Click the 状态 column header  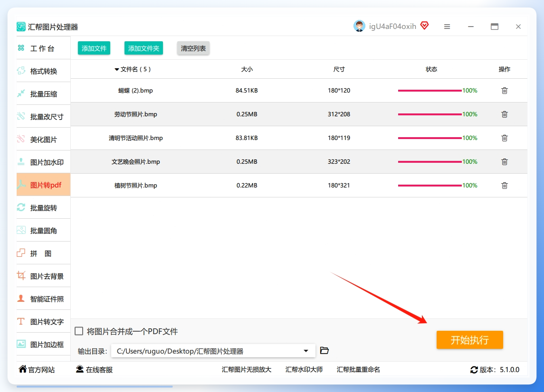(x=431, y=69)
